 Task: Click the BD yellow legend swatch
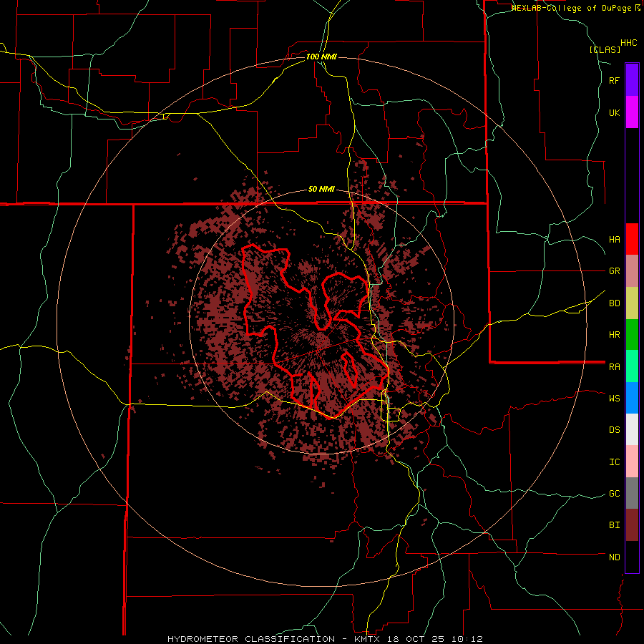(632, 303)
